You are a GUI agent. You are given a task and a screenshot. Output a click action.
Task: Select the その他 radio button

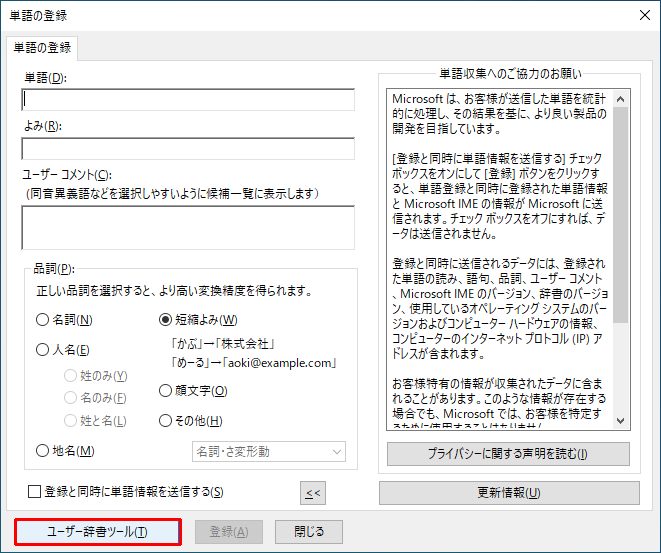point(166,421)
